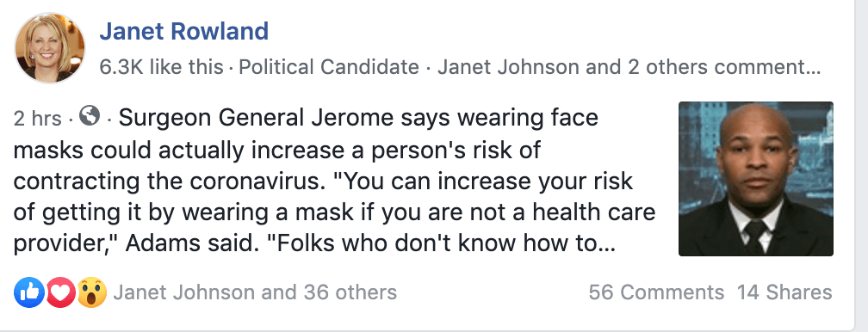
Task: Click the post text beginning Surgeon General Jerome
Action: (x=334, y=182)
